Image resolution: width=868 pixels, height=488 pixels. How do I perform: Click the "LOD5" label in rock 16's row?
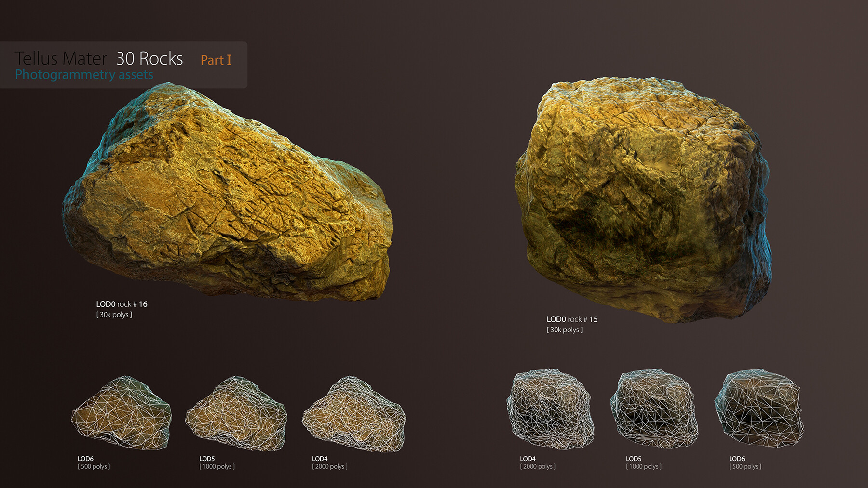(207, 459)
